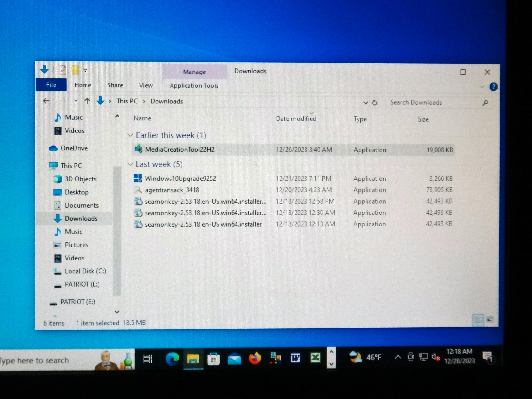Click Downloads in address bar
Screen dimensions: 532x399
pos(167,101)
